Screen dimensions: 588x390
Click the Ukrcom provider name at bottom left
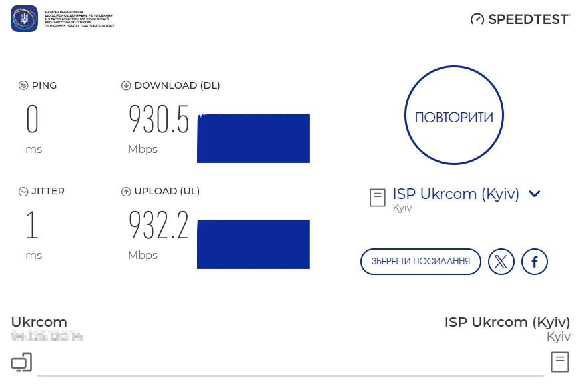point(39,322)
